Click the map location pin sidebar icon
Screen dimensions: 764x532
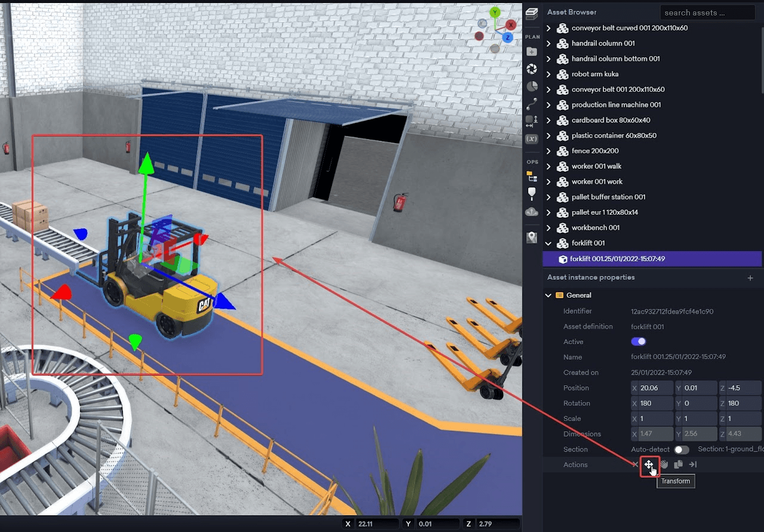532,237
